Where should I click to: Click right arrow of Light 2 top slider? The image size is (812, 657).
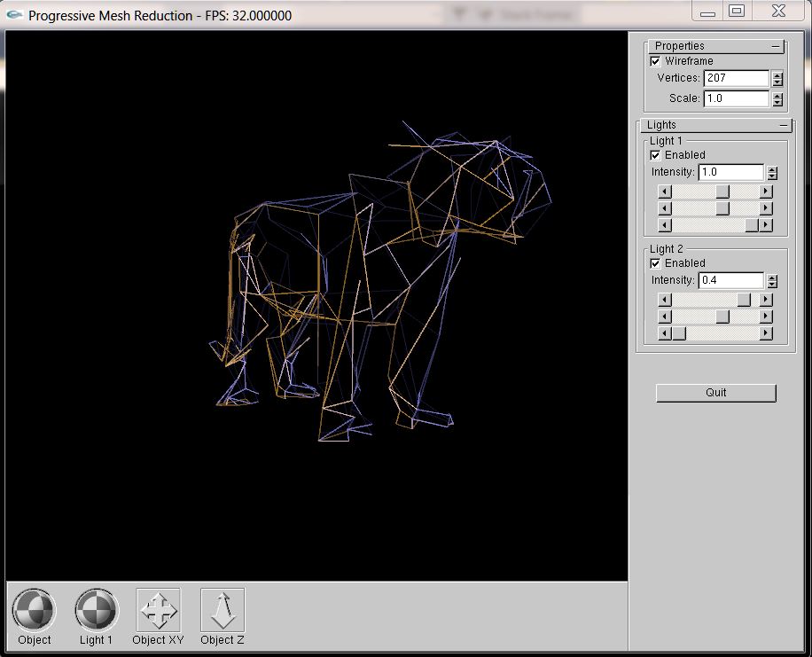[x=766, y=300]
